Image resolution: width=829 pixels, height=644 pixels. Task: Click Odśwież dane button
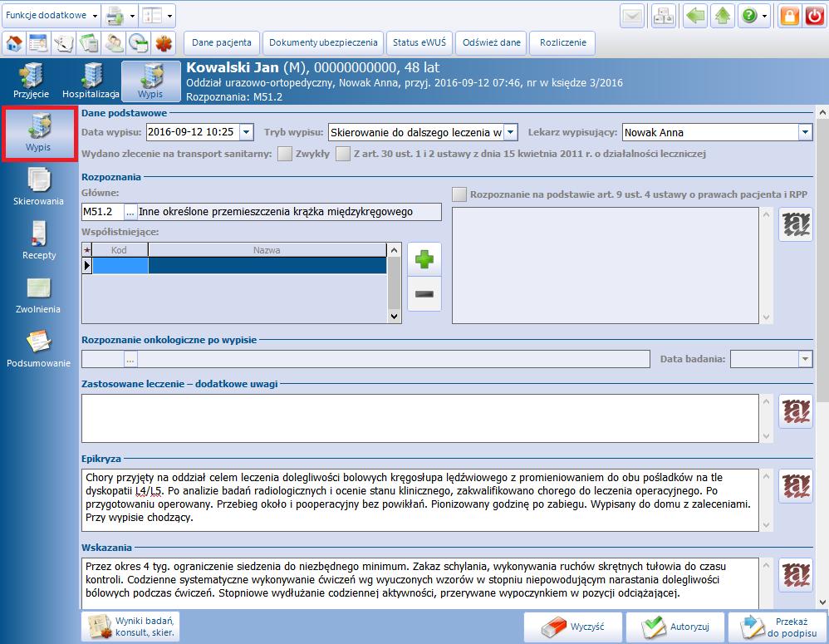492,43
